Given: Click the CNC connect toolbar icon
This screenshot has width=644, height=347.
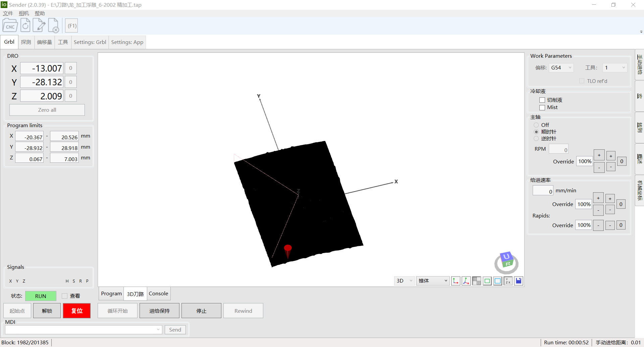Looking at the screenshot, I should (x=10, y=26).
